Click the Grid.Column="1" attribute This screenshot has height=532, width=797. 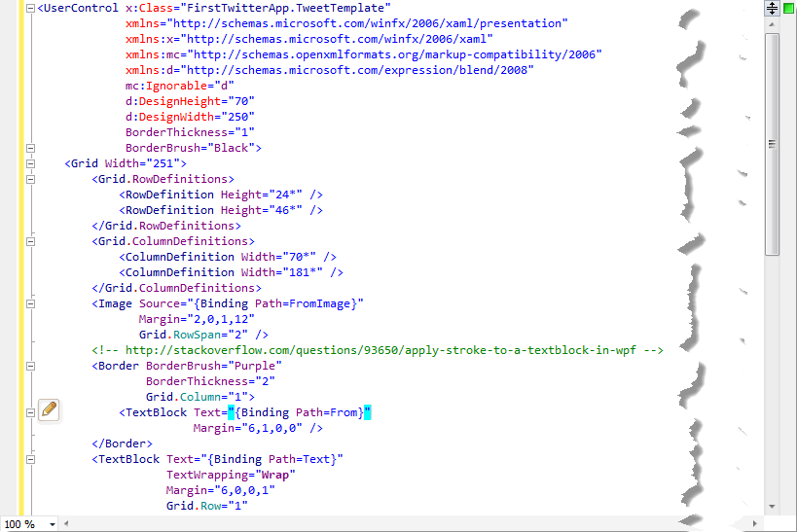tap(197, 397)
